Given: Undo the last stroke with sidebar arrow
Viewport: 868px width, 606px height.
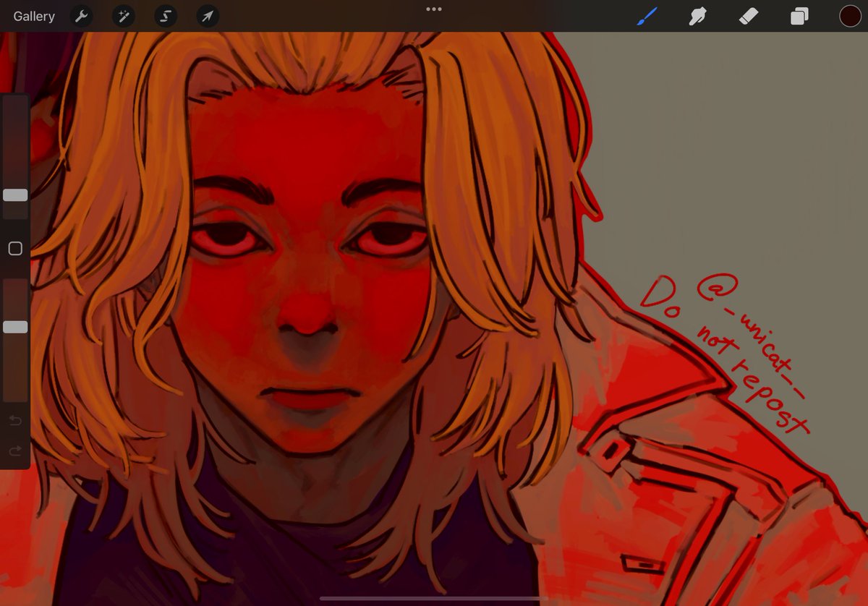Looking at the screenshot, I should 15,420.
